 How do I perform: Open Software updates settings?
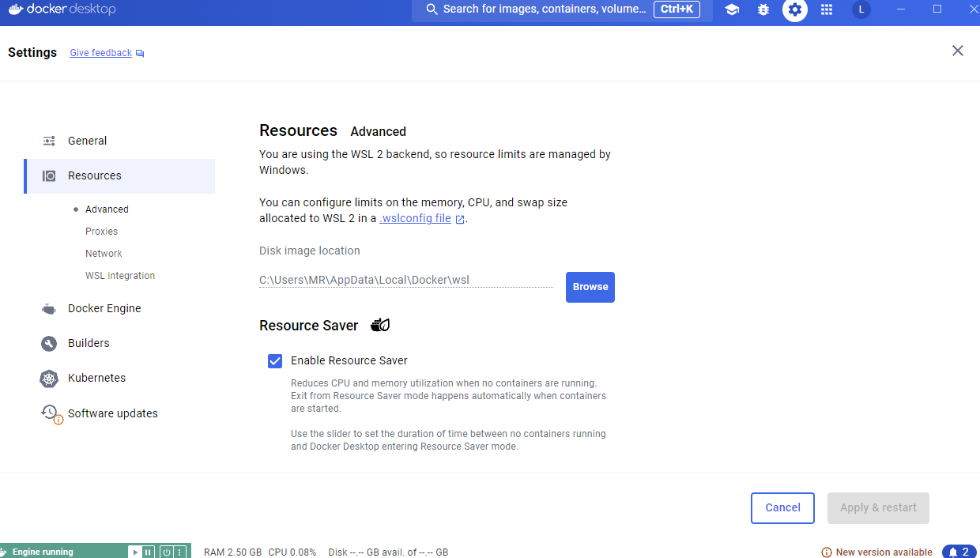click(119, 413)
